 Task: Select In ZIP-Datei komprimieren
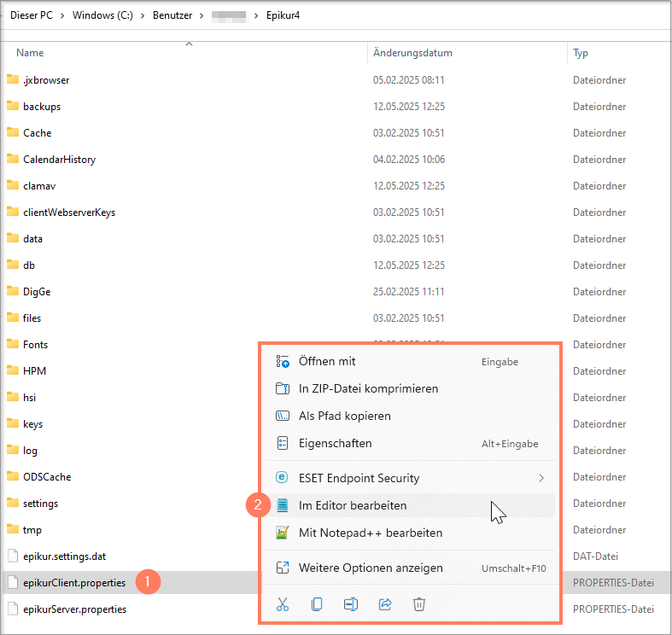coord(410,388)
